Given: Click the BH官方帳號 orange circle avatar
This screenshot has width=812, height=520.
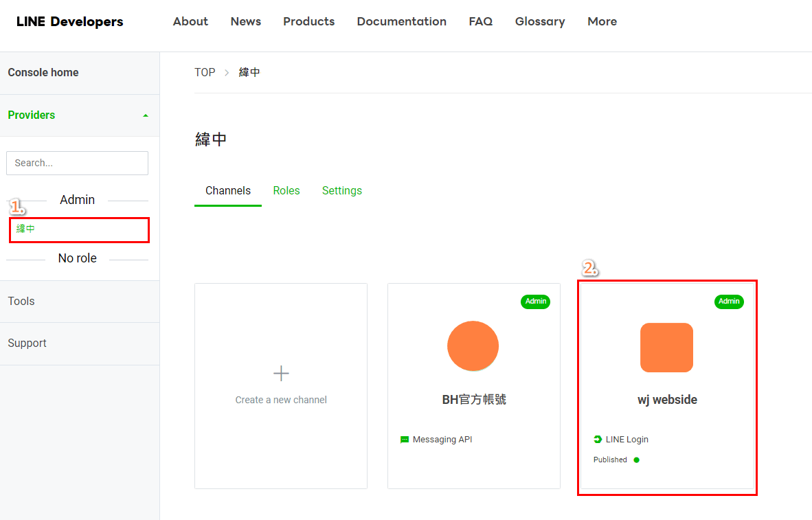Looking at the screenshot, I should click(473, 346).
